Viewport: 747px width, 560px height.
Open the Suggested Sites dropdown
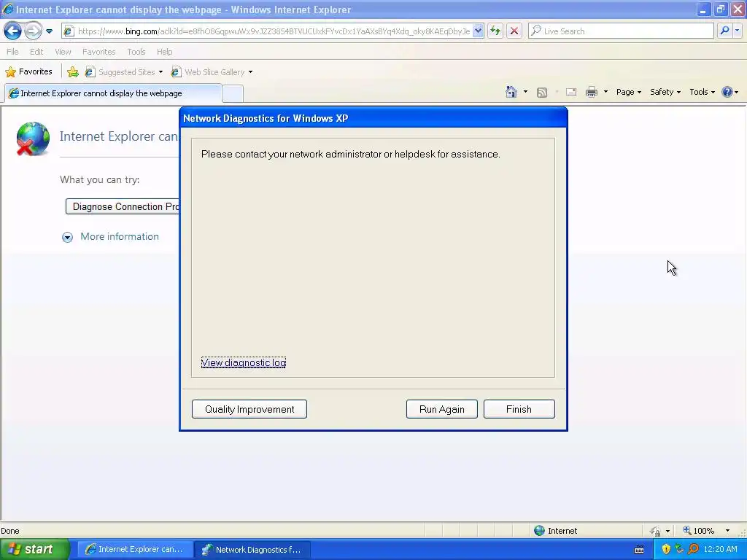coord(124,72)
